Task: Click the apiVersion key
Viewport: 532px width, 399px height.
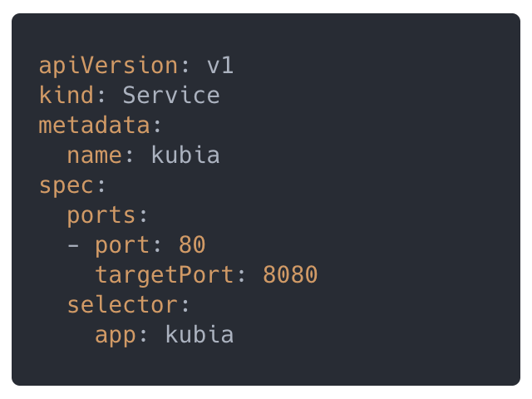Action: click(109, 66)
